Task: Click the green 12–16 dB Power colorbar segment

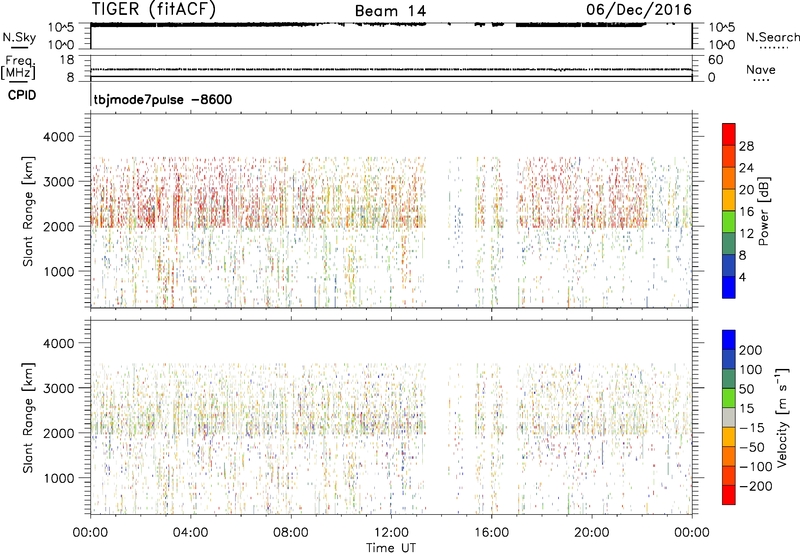Action: pyautogui.click(x=729, y=222)
